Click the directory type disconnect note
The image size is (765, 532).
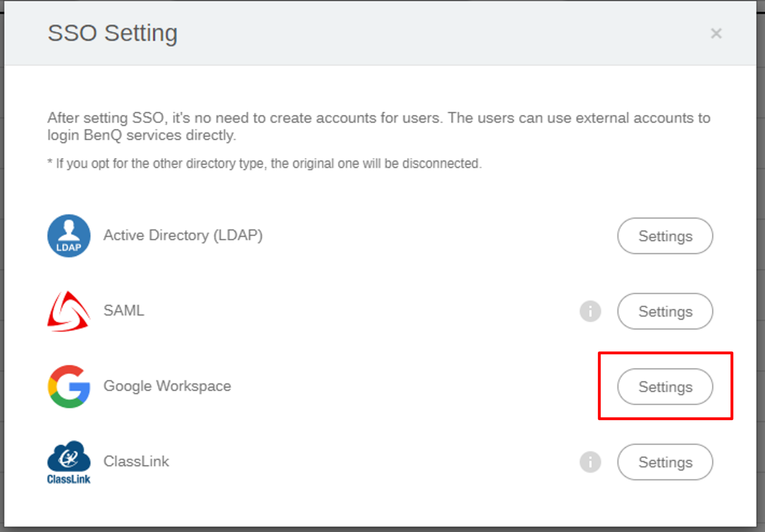[x=265, y=163]
